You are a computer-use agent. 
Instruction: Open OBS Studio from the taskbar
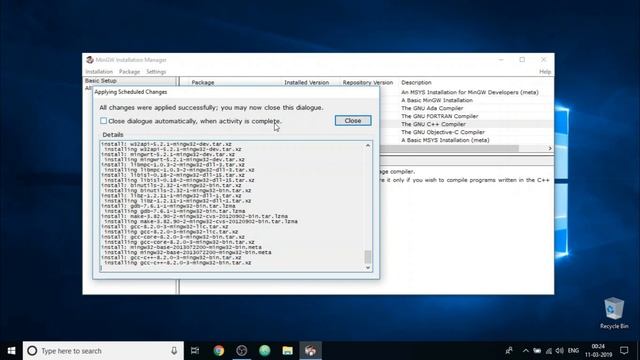(x=242, y=351)
